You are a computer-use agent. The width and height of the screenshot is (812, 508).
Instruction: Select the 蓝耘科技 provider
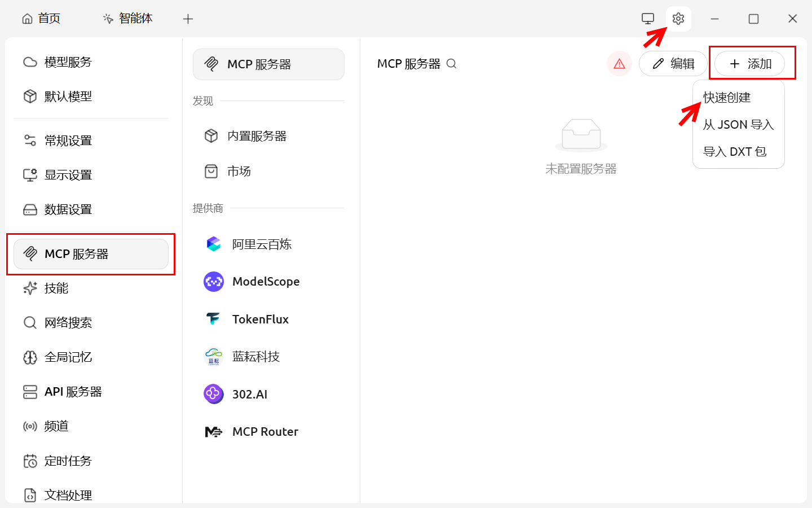point(255,357)
